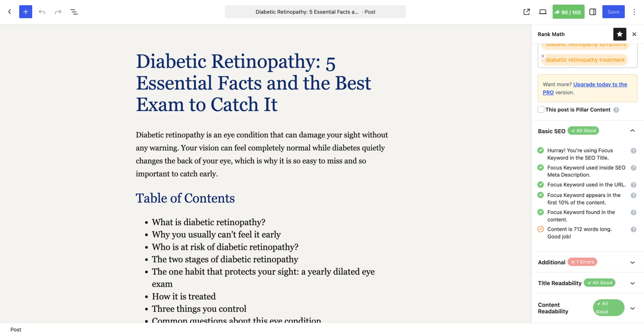Help icon for content word count
Screen dimensions: 644x336
pos(633,230)
